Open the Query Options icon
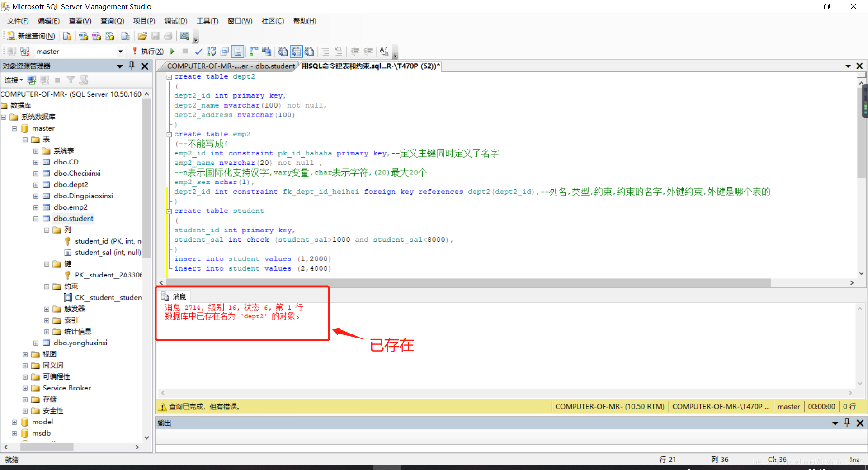Viewport: 868px width, 470px height. tap(225, 52)
